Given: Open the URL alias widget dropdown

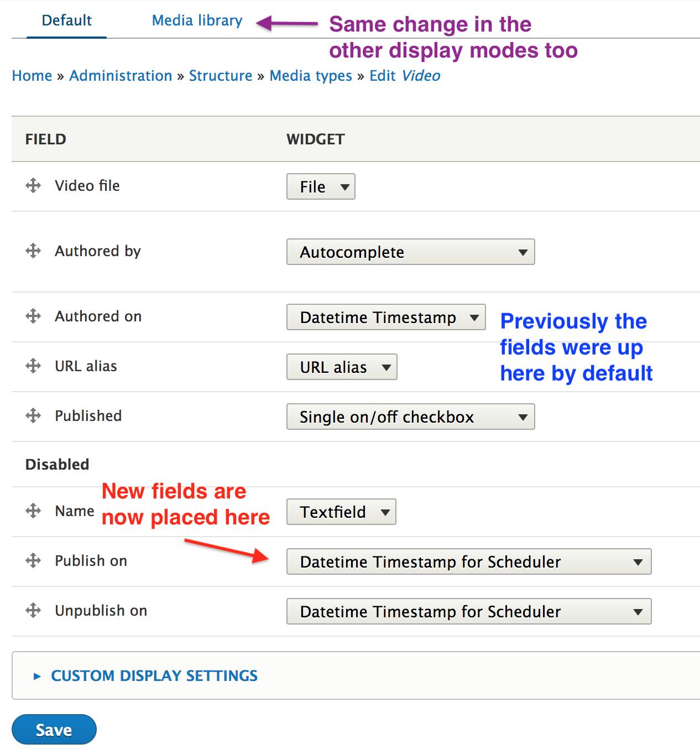Looking at the screenshot, I should (341, 366).
